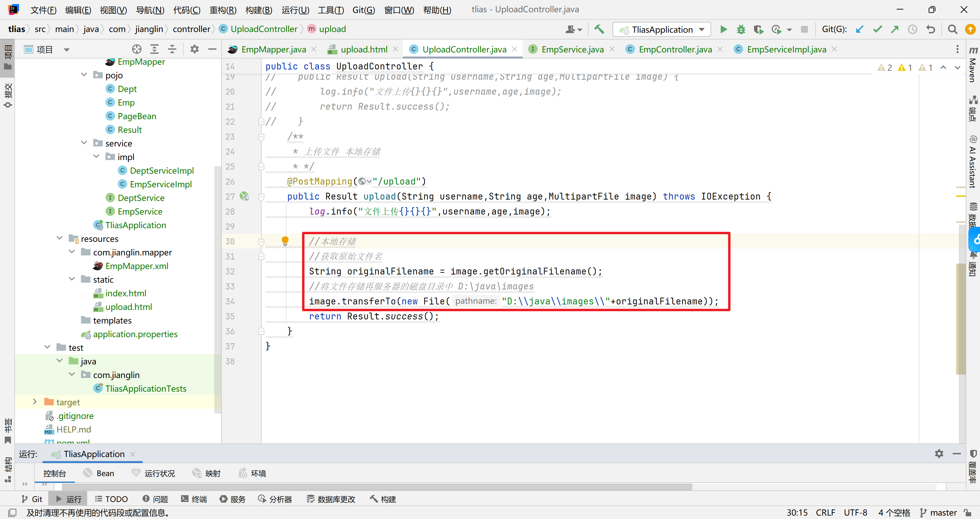980x519 pixels.
Task: Open the 服务 tool window button
Action: click(x=232, y=499)
